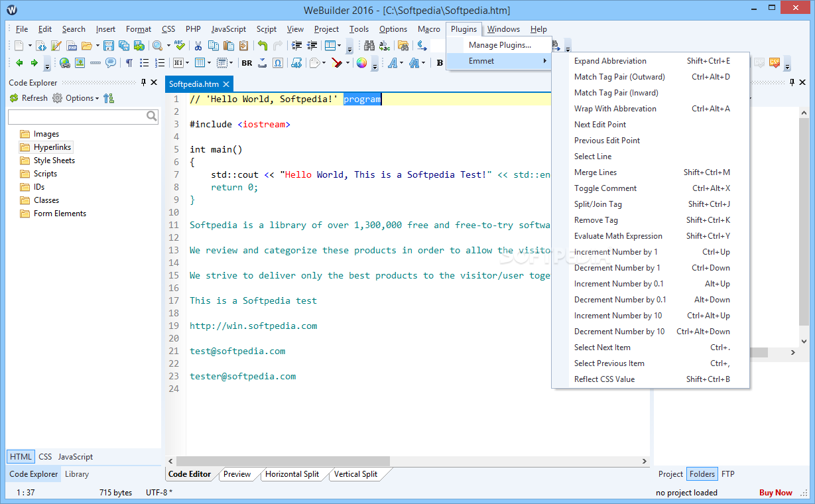Switch Code Explorer to HTML mode
The height and width of the screenshot is (504, 815).
click(x=21, y=457)
